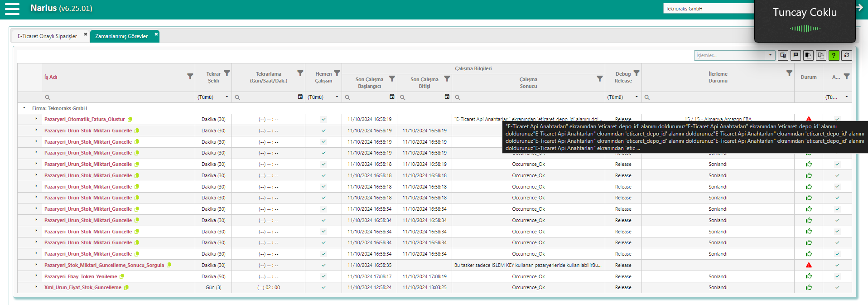Toggle Hemen Çalışsın checkbox for Pazaryeri_Ebay_Token_Yenileme

tap(323, 276)
